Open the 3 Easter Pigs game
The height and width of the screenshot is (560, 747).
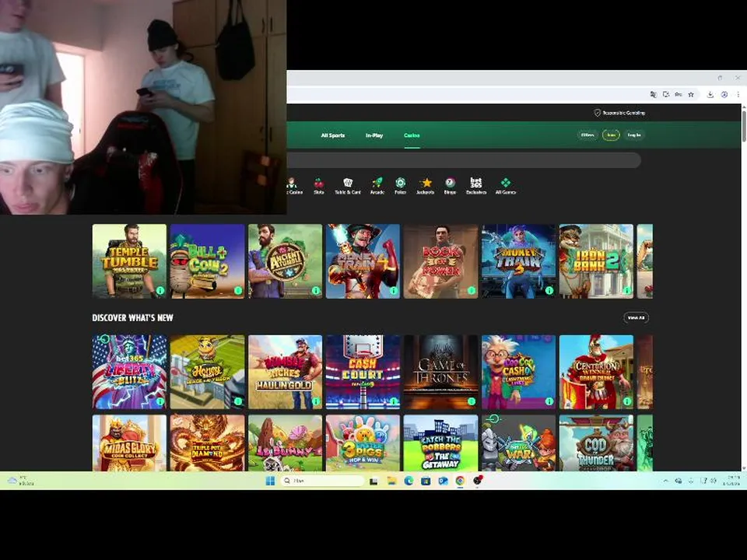363,443
